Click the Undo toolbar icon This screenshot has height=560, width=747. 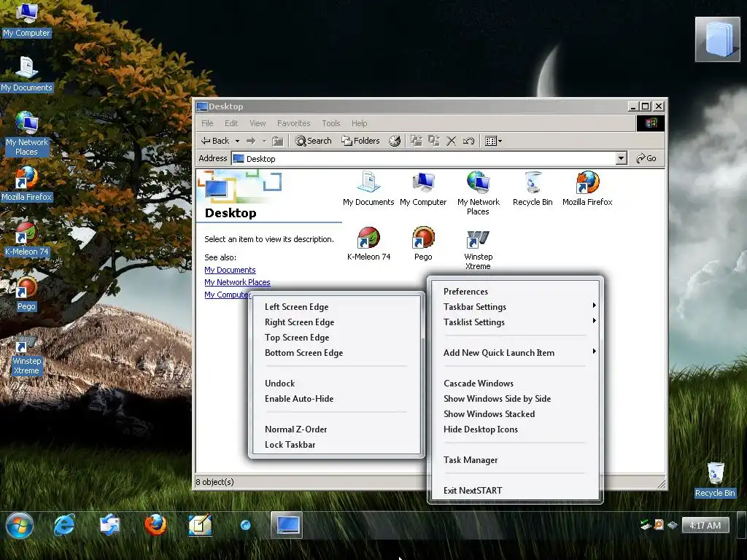coord(469,141)
